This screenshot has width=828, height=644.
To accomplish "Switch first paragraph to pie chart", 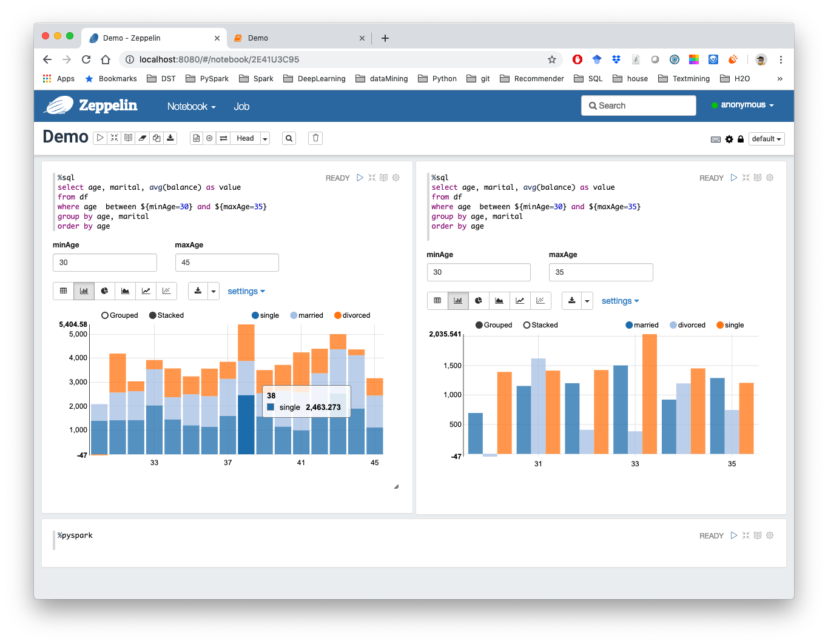I will coord(104,291).
